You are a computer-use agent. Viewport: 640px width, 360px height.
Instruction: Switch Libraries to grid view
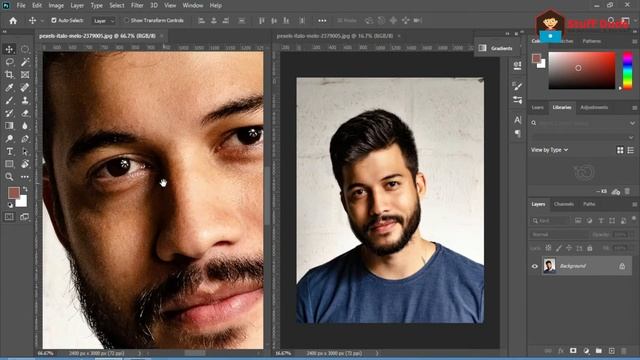coord(620,150)
